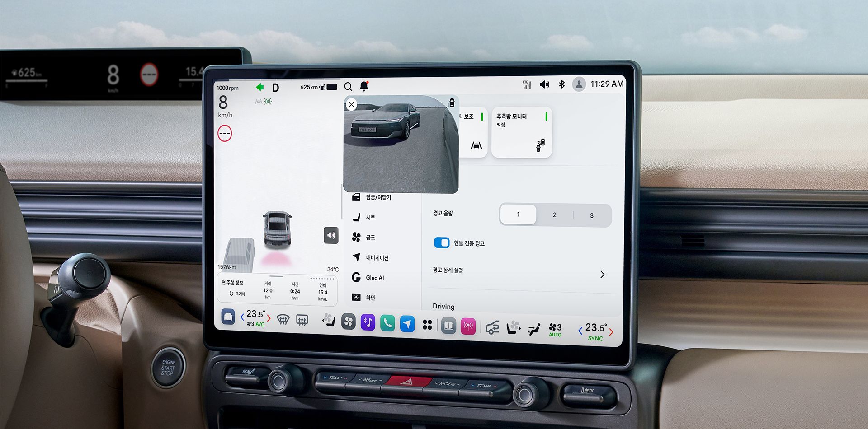Tap the LTE signal strength icon
Screen dimensions: 868x429
point(527,84)
